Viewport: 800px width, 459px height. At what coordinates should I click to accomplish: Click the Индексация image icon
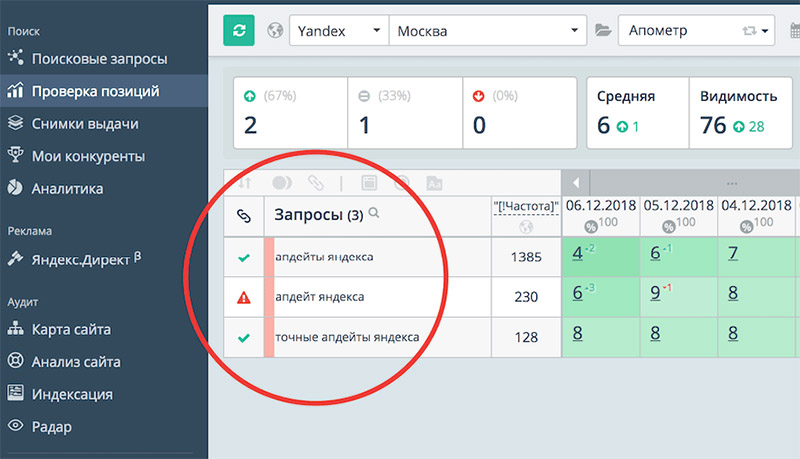coord(15,393)
